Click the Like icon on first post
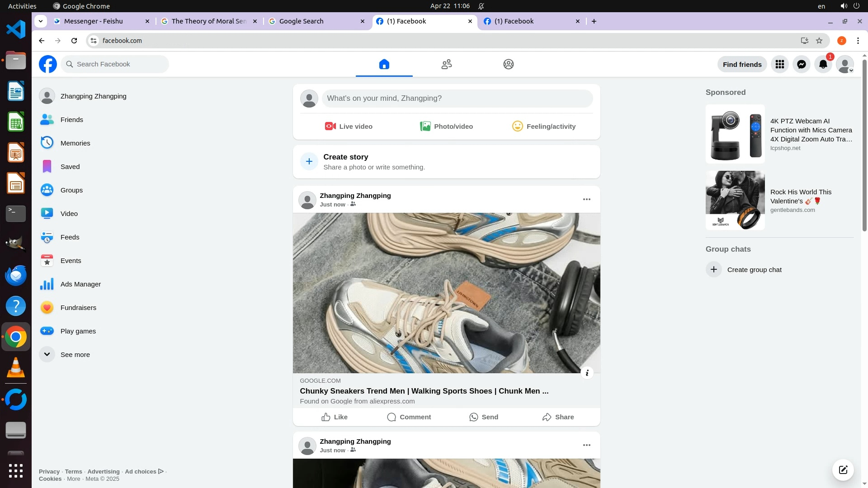The image size is (868, 488). [x=325, y=417]
